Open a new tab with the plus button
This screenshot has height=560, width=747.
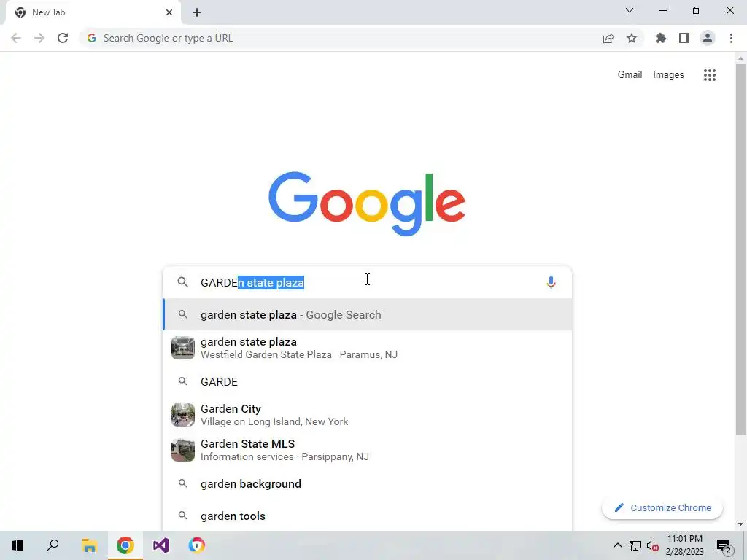(x=197, y=12)
